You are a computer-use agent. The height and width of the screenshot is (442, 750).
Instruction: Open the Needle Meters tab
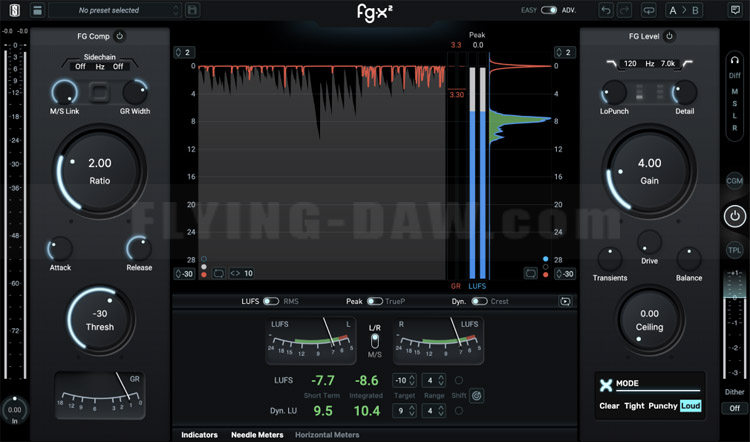pos(257,435)
